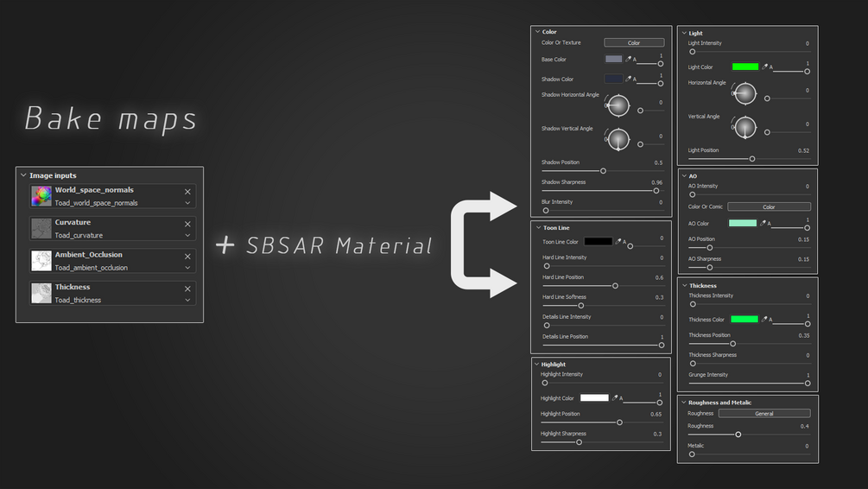Collapse the Highlight section
Image resolution: width=868 pixels, height=489 pixels.
[x=536, y=364]
